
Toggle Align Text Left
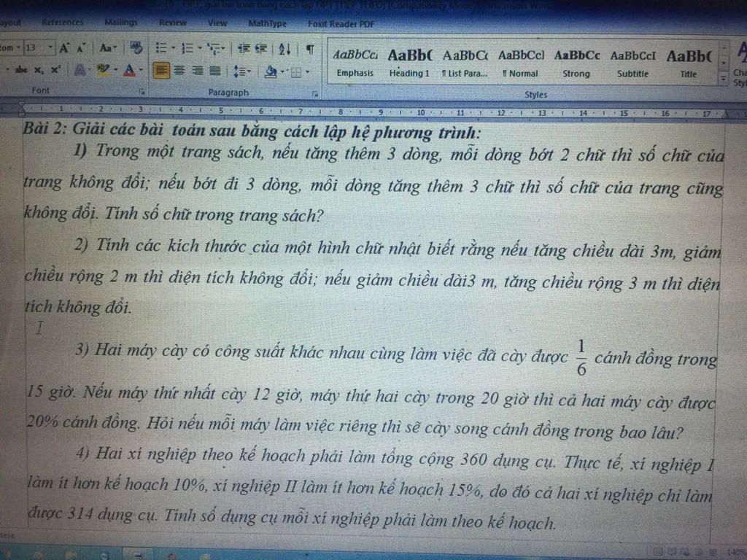coord(161,71)
